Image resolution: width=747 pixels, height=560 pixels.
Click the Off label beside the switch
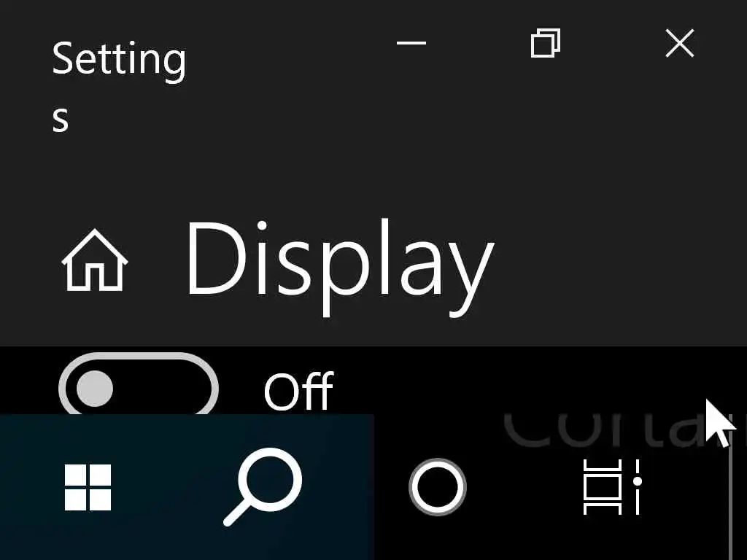[x=298, y=391]
